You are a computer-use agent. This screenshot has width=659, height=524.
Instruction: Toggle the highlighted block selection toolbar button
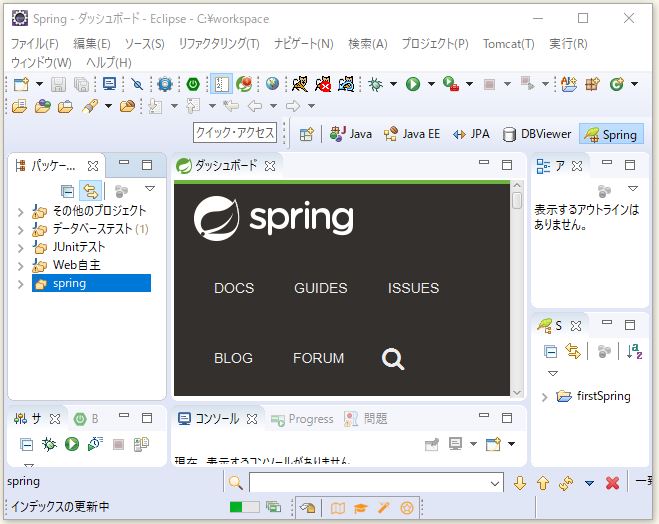(221, 84)
